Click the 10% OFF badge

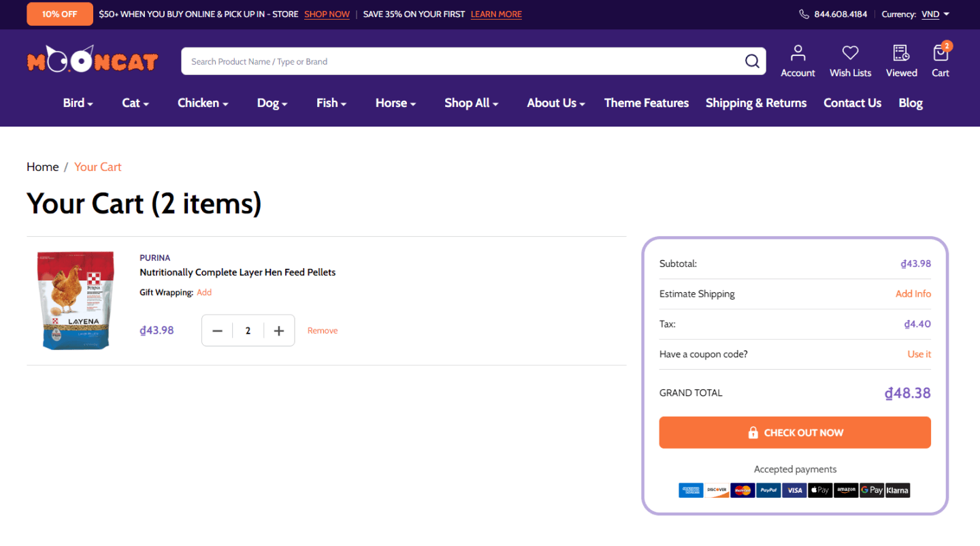coord(60,14)
